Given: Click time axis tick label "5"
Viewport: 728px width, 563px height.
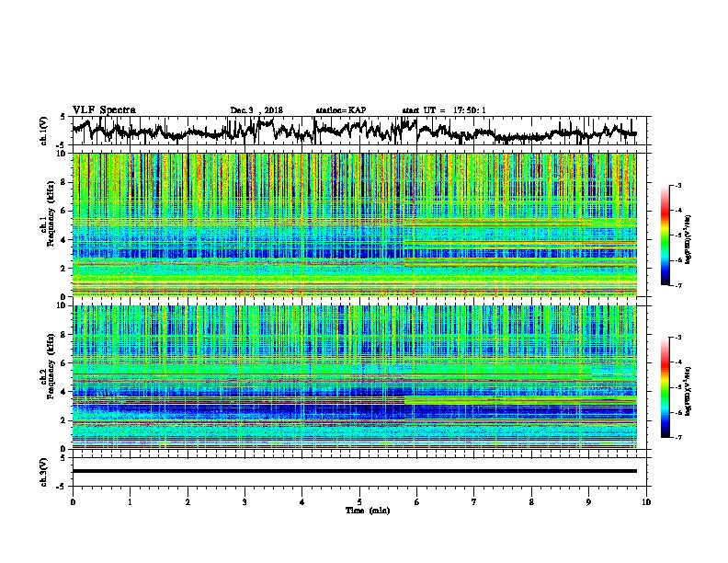Looking at the screenshot, I should click(x=359, y=502).
